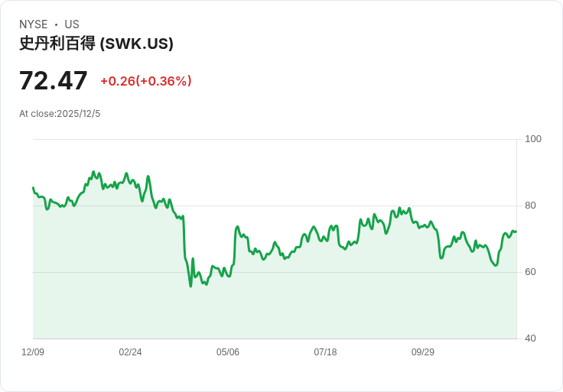Click the latest endpoint of the price line
563x392 pixels.
coord(516,232)
